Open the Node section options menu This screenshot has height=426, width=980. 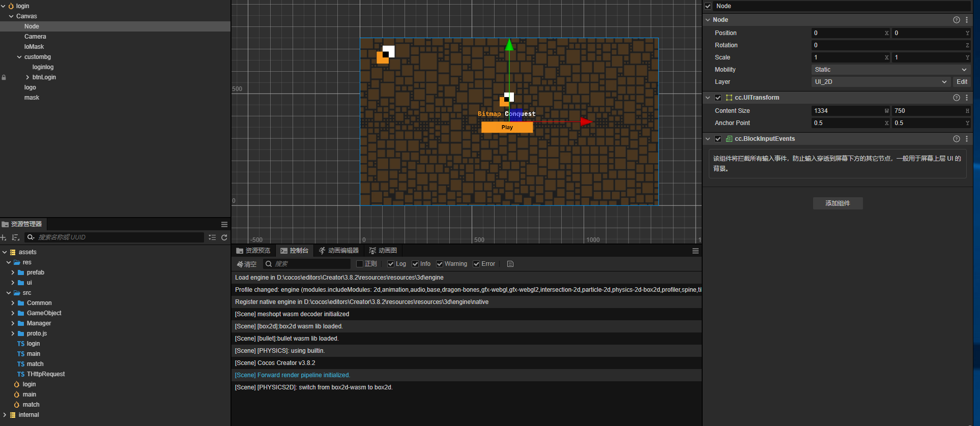point(967,20)
